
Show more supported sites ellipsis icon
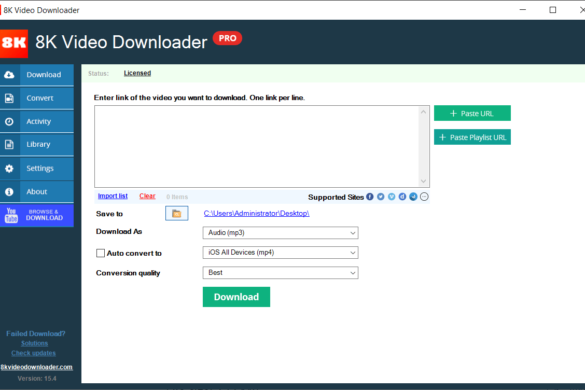pyautogui.click(x=424, y=197)
